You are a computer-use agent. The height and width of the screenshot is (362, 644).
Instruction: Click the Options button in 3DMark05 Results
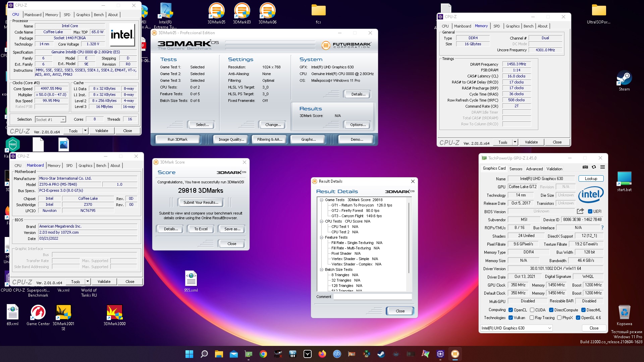coord(358,125)
